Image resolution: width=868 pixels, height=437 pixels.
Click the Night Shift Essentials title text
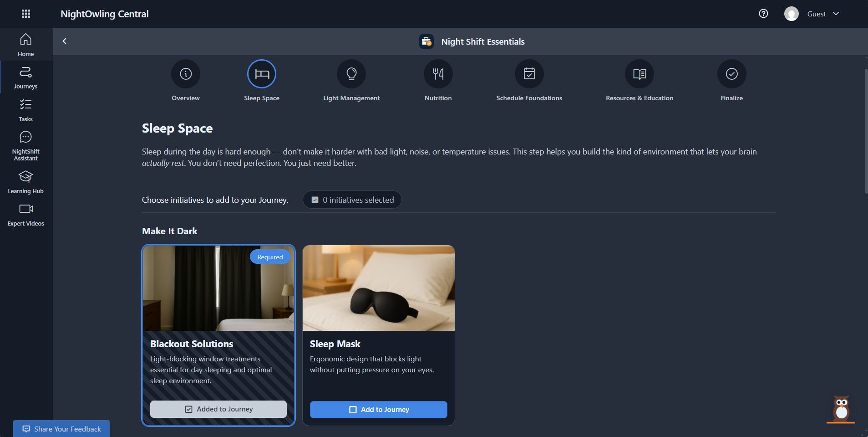click(483, 41)
